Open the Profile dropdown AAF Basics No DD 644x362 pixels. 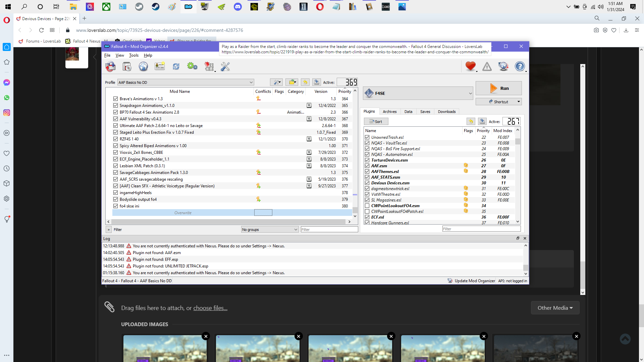tap(185, 82)
